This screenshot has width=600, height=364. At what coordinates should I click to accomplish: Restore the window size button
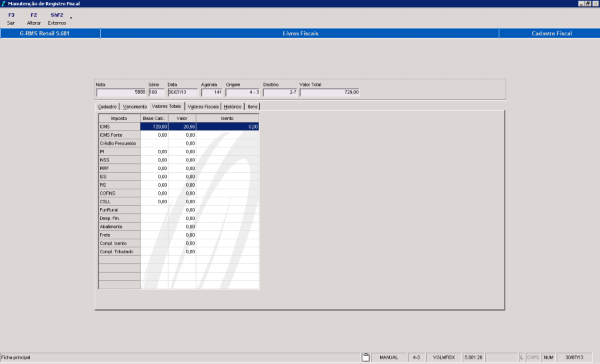588,3
